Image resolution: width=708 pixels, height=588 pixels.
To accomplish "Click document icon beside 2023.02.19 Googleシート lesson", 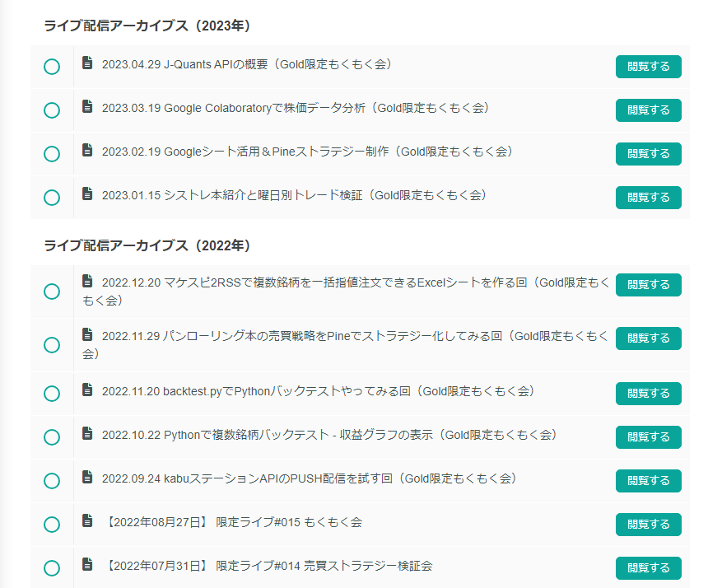I will [87, 150].
